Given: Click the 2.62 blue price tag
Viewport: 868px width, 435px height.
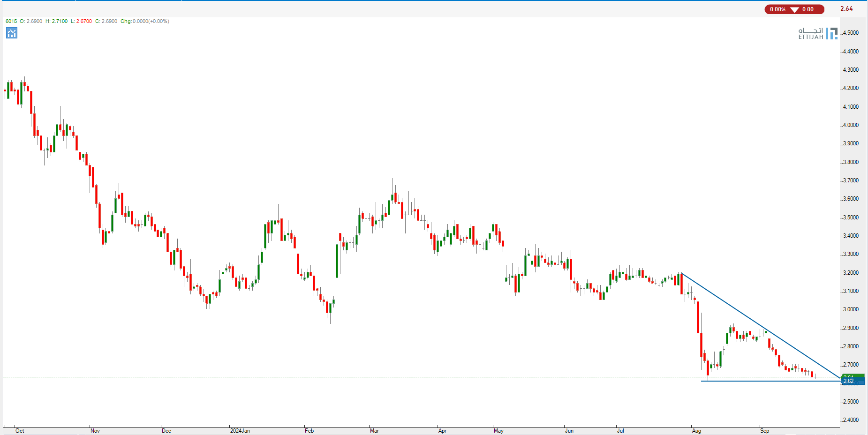Looking at the screenshot, I should tap(852, 382).
